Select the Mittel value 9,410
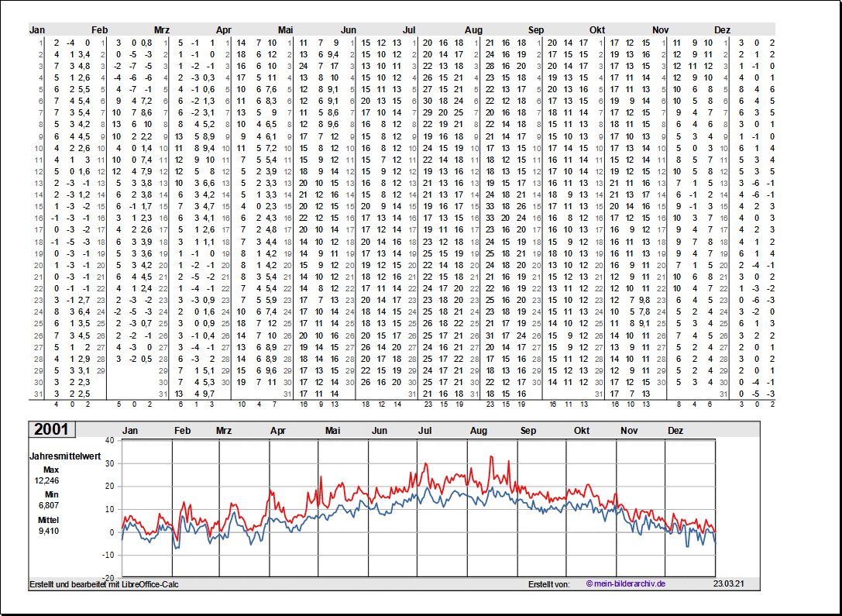 click(x=46, y=531)
